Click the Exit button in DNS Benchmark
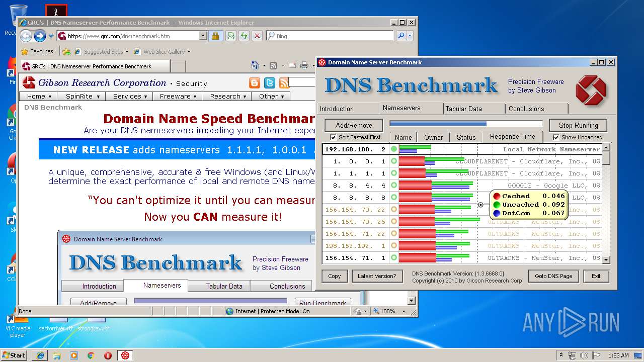The image size is (644, 362). [x=596, y=276]
